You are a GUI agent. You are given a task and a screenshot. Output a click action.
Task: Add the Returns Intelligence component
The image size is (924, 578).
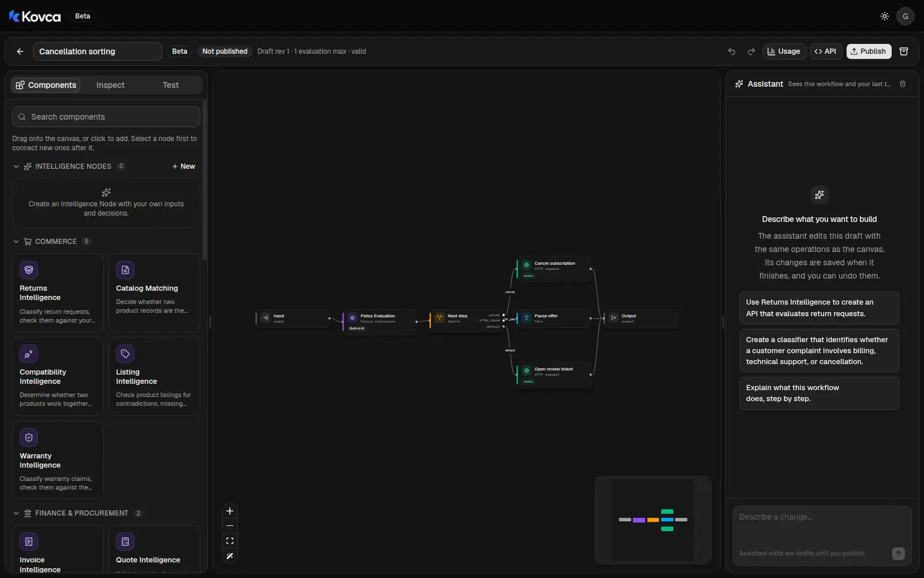coord(58,293)
